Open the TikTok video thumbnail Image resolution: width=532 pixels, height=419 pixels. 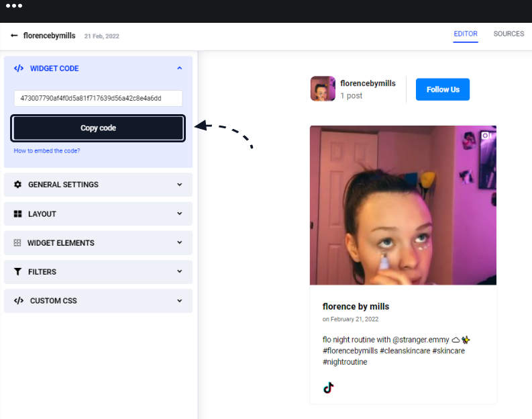click(x=403, y=205)
